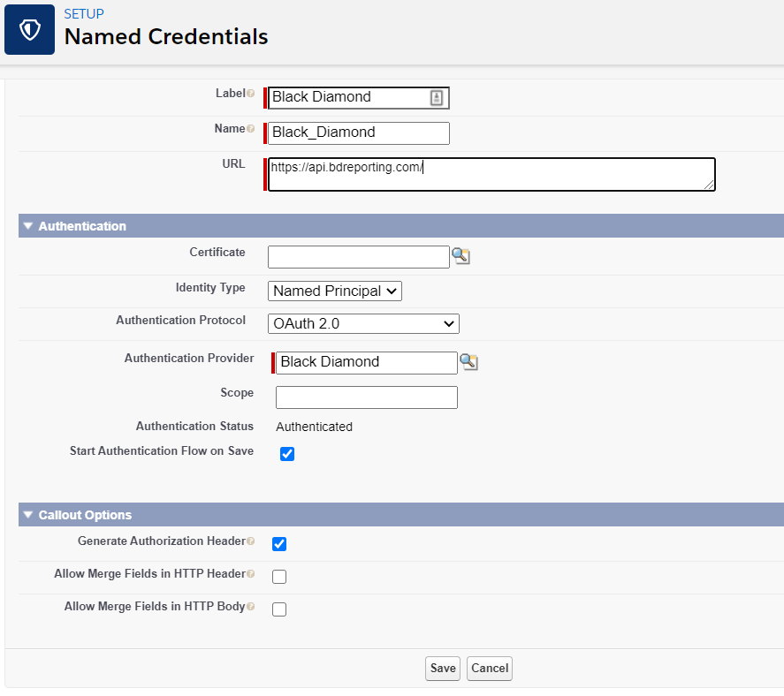Click into the Name input field
The width and height of the screenshot is (784, 696).
[359, 132]
